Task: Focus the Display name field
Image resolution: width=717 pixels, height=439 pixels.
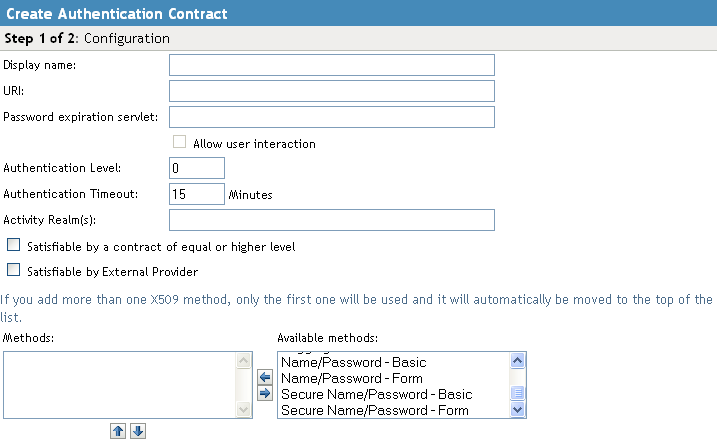Action: click(332, 65)
